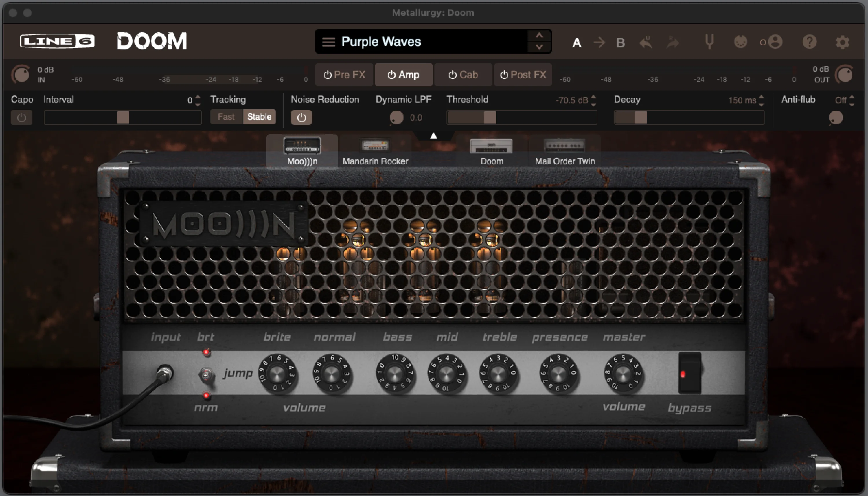Open the help question mark icon
868x496 pixels.
coord(809,42)
